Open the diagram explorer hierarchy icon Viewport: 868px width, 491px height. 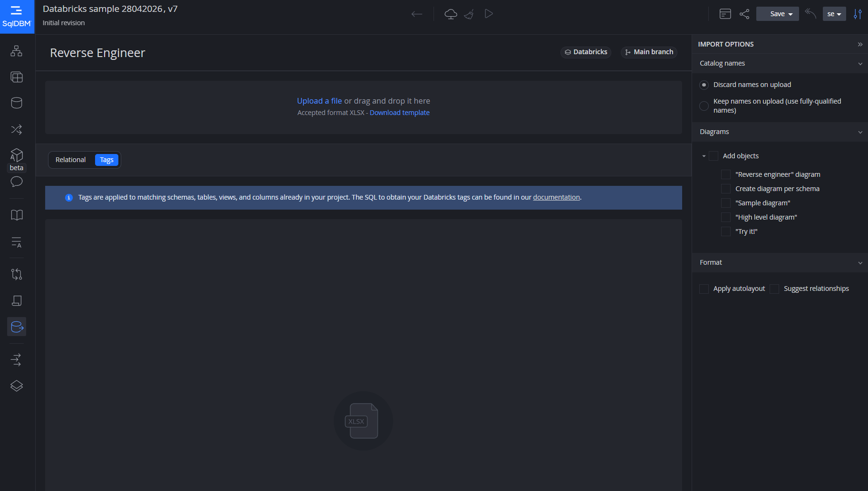click(x=17, y=51)
